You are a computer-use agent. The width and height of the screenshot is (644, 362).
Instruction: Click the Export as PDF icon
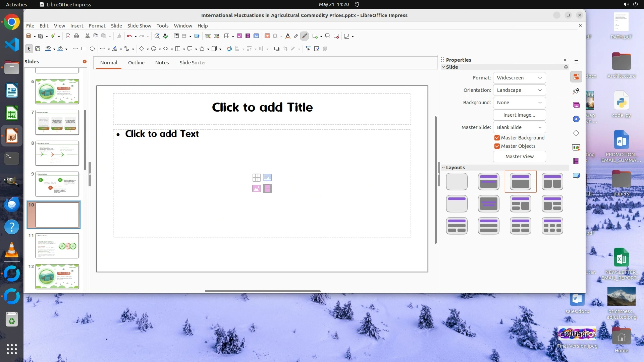pyautogui.click(x=68, y=36)
